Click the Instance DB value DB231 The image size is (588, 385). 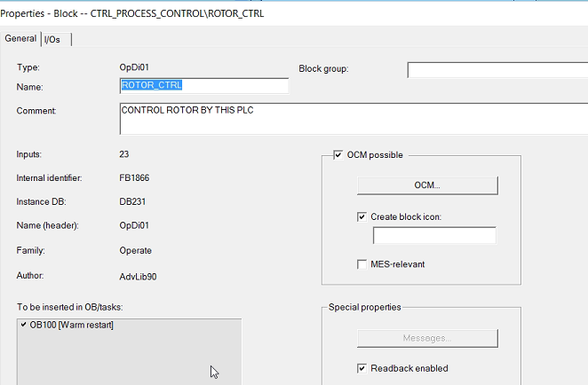133,202
